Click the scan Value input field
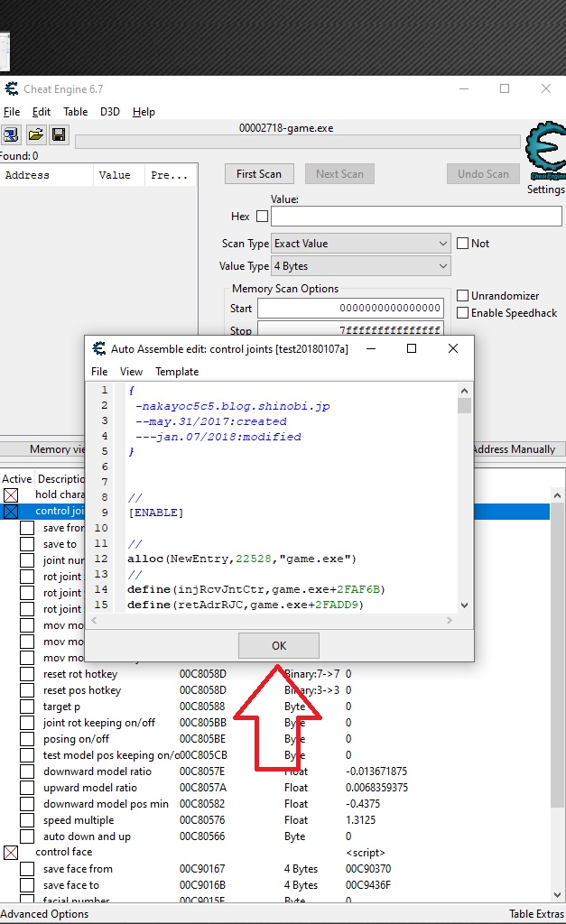 pos(416,217)
